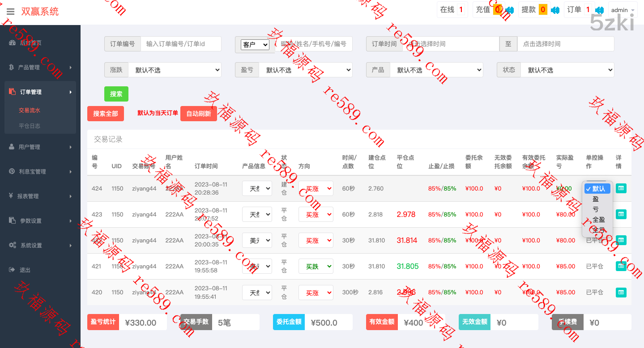This screenshot has height=348, width=644.
Task: Select 全盈 option in dropdown list
Action: (598, 220)
